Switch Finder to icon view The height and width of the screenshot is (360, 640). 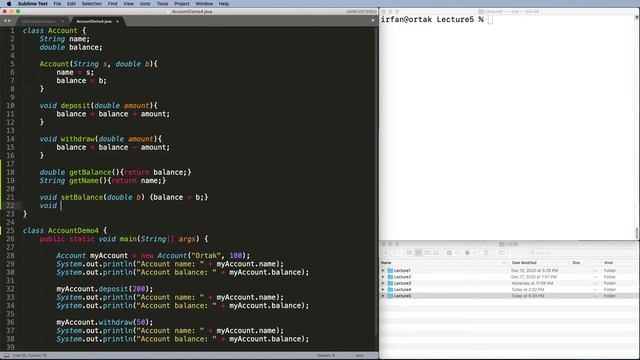tap(409, 253)
